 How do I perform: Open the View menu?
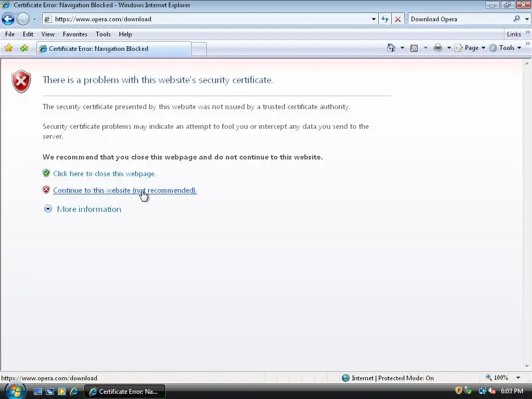[x=48, y=34]
